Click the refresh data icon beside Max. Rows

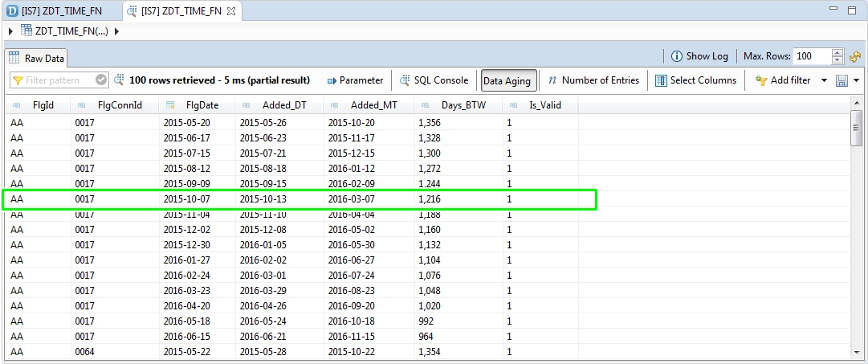coord(855,56)
